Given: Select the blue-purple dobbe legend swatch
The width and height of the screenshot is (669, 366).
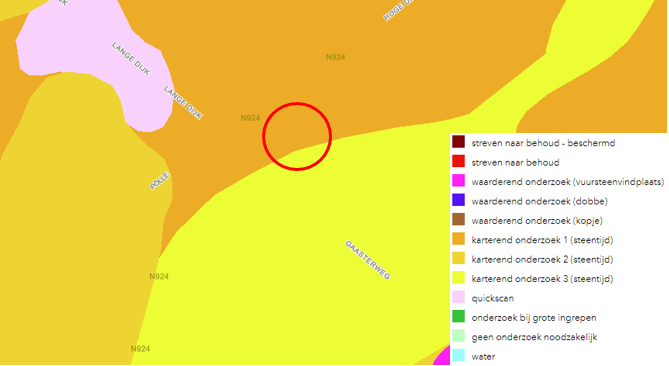Looking at the screenshot, I should point(459,200).
